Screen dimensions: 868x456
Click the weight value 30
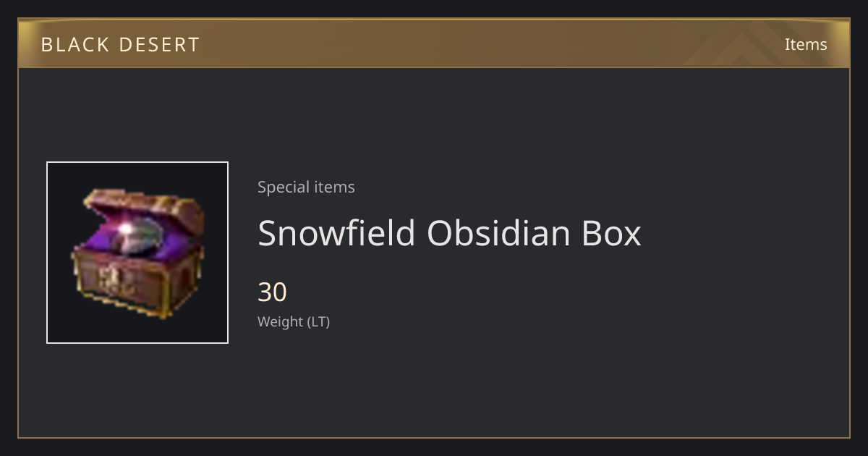point(273,292)
